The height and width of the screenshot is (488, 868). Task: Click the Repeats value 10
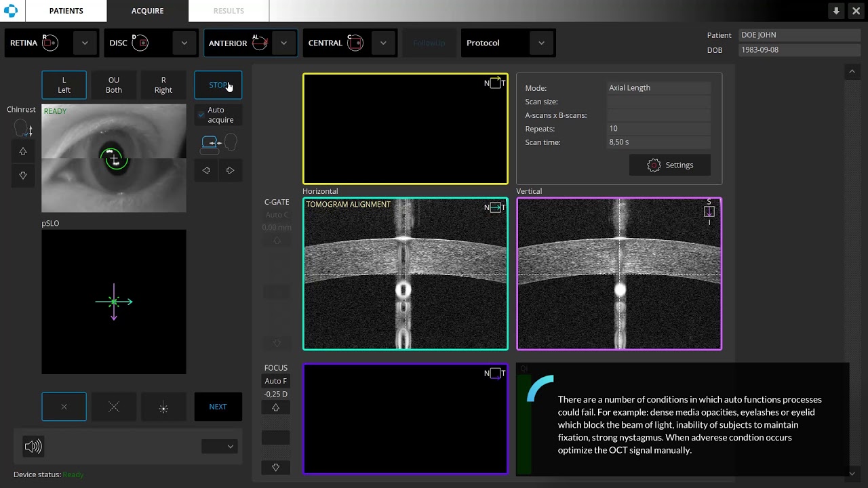[x=658, y=128]
